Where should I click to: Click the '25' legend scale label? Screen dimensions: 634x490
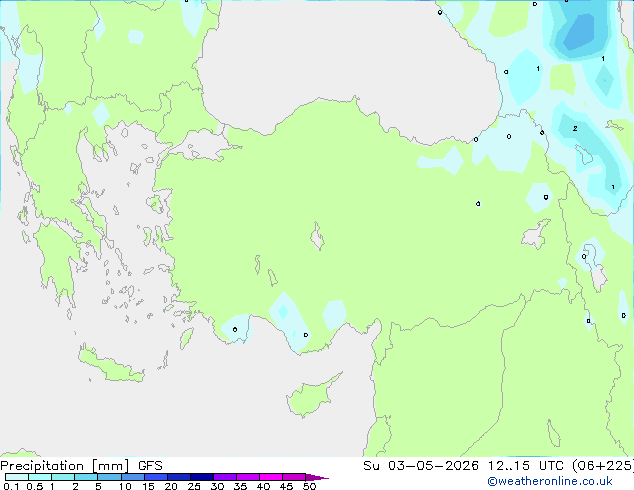[x=194, y=486]
